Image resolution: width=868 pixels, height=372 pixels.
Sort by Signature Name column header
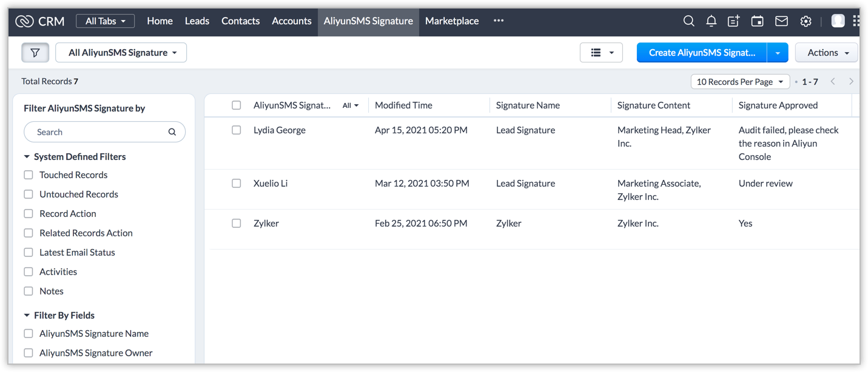click(528, 105)
